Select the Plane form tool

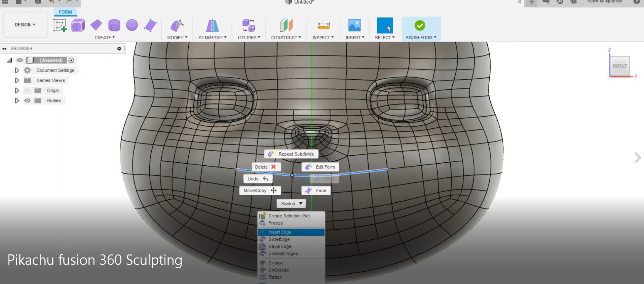click(96, 25)
